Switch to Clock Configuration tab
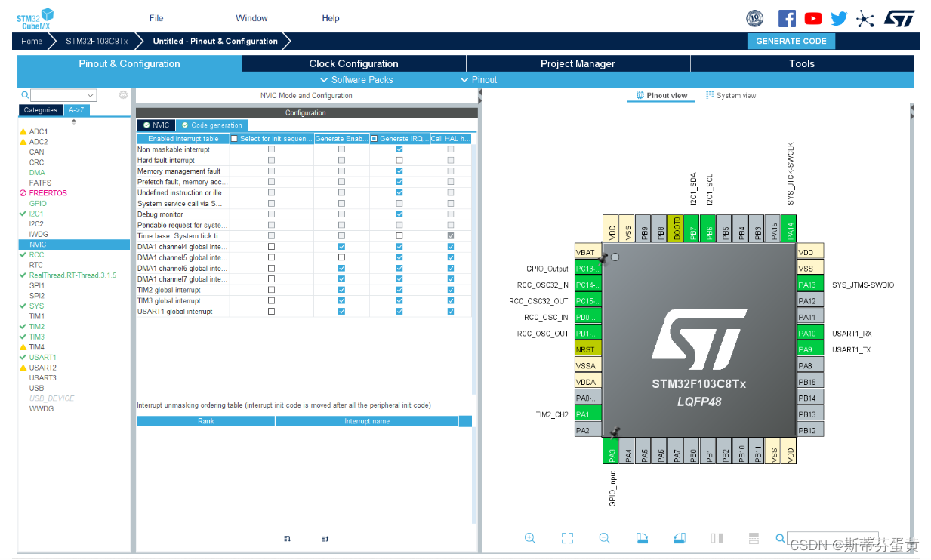 353,63
